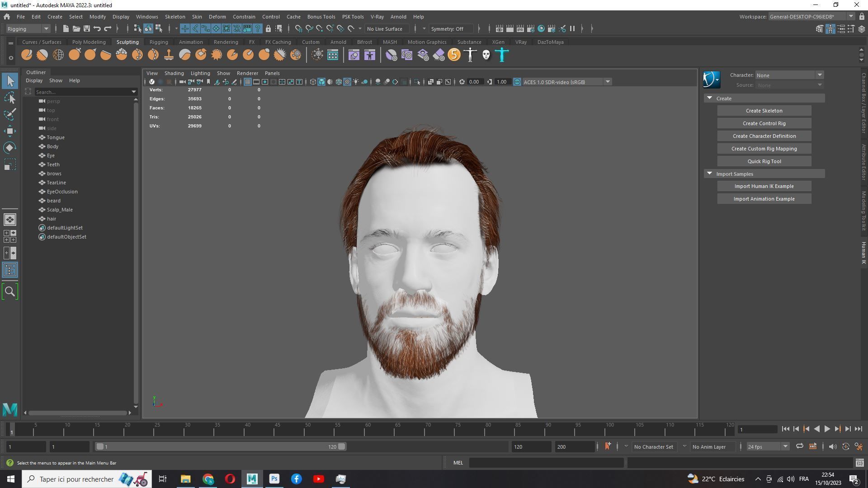Select the Foamy sculpt brush
This screenshot has width=868, height=488.
pyautogui.click(x=122, y=55)
